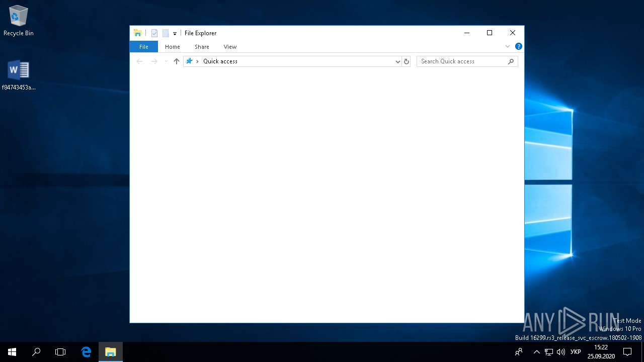Go up one level arrow
644x362 pixels.
point(176,61)
